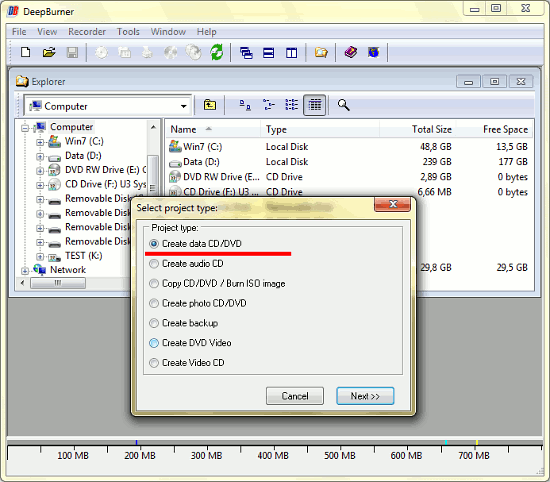Viewport: 550px width, 482px height.
Task: Click the Up one level folder icon
Action: 210,105
